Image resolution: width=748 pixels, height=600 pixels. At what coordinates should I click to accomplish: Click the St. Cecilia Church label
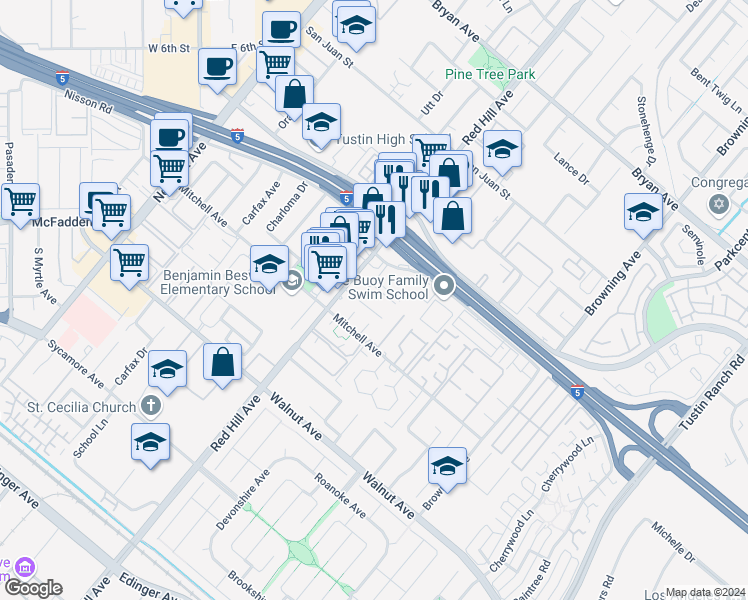coord(82,407)
